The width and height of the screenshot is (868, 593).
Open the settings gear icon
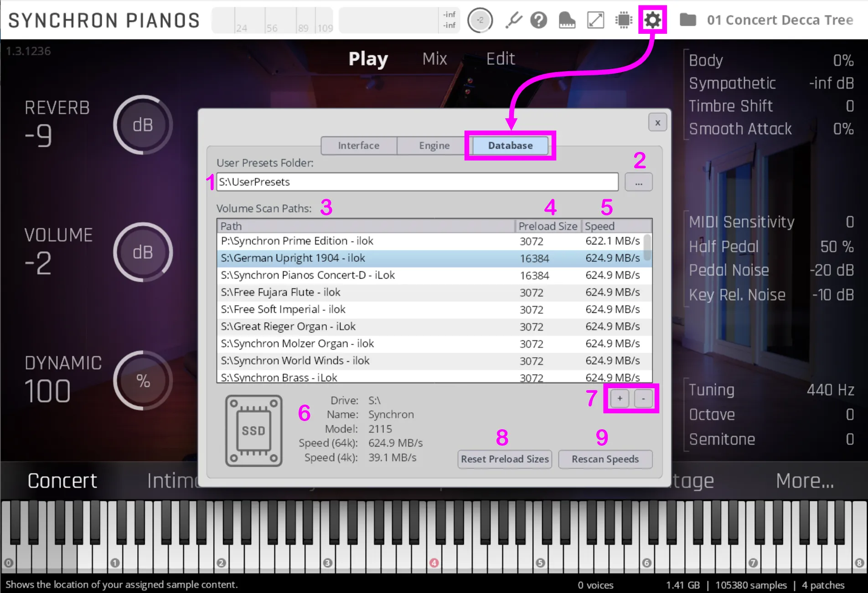coord(652,20)
